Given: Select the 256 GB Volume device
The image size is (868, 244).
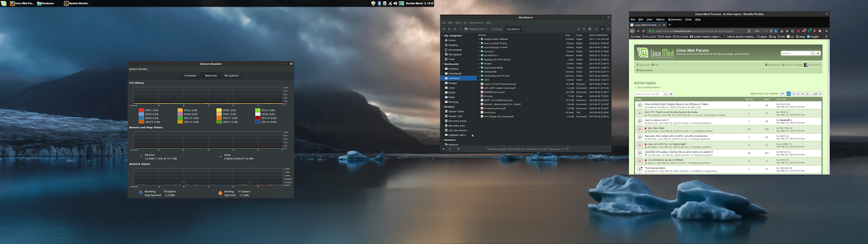Looking at the screenshot, I should click(457, 130).
